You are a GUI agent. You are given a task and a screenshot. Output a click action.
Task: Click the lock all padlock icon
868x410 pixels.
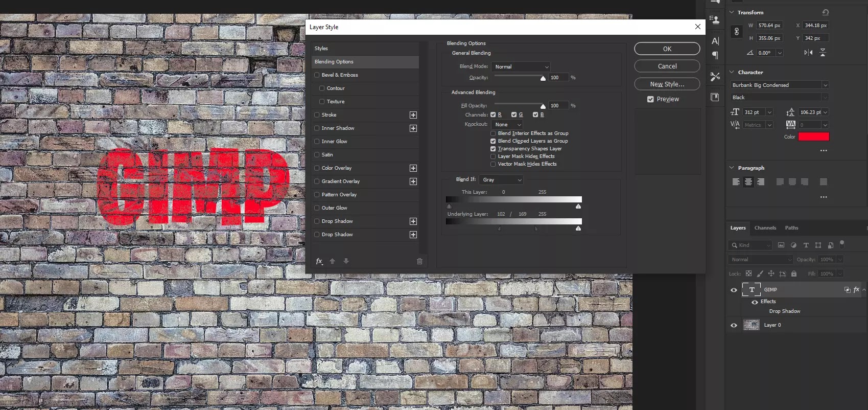coord(794,274)
